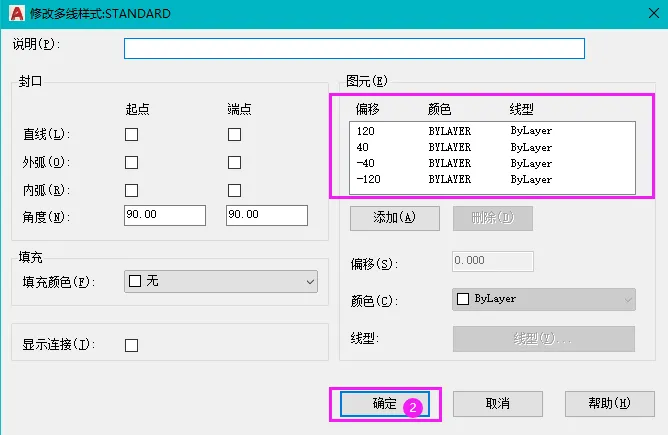Click the AutoCAD logo icon in title bar
Viewport: 668px width, 435px height.
point(17,13)
